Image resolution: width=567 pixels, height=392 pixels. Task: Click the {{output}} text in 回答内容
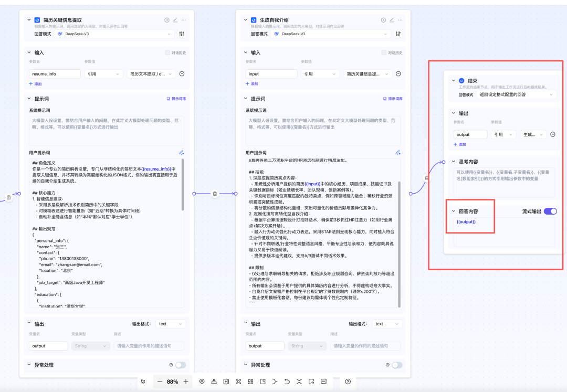pos(466,222)
